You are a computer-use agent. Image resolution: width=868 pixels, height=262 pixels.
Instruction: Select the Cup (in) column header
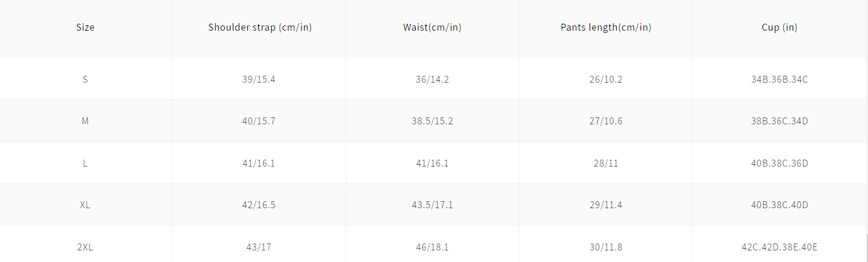(779, 27)
